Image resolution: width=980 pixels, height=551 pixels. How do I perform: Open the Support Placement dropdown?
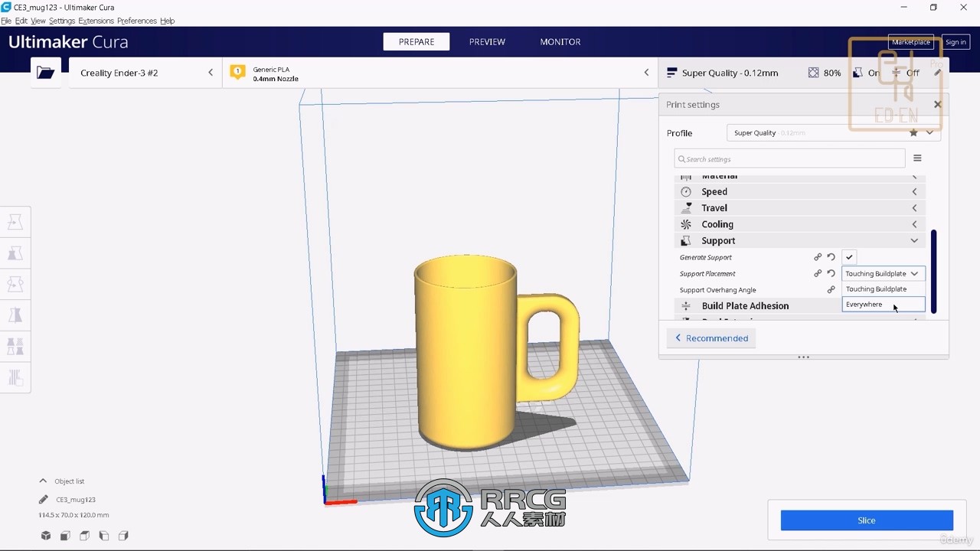[x=884, y=273]
